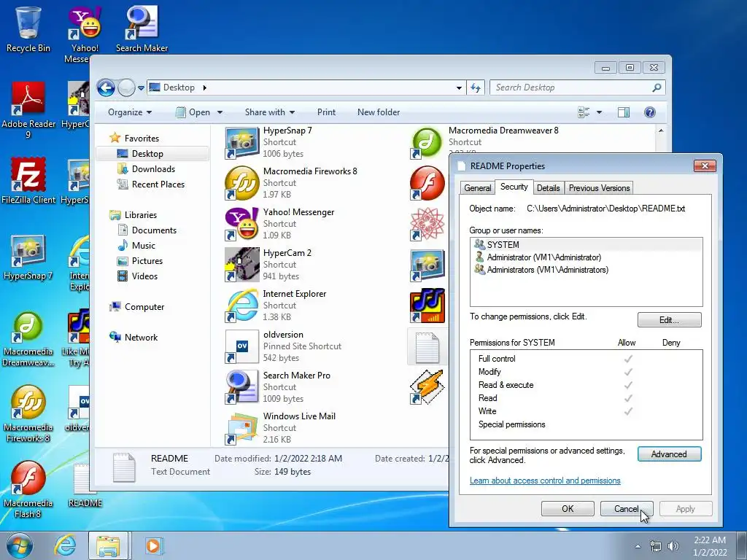Viewport: 747px width, 560px height.
Task: Select Computer in the navigation pane
Action: click(x=136, y=307)
